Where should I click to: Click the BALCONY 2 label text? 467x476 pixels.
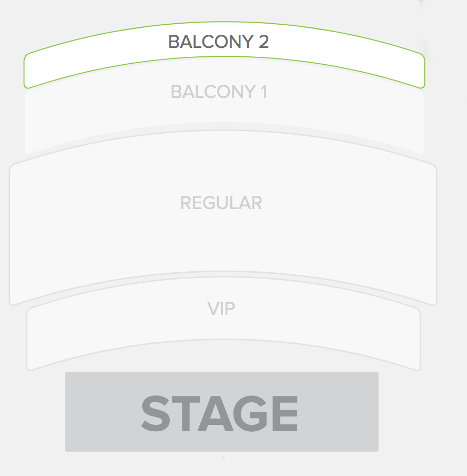[x=218, y=42]
